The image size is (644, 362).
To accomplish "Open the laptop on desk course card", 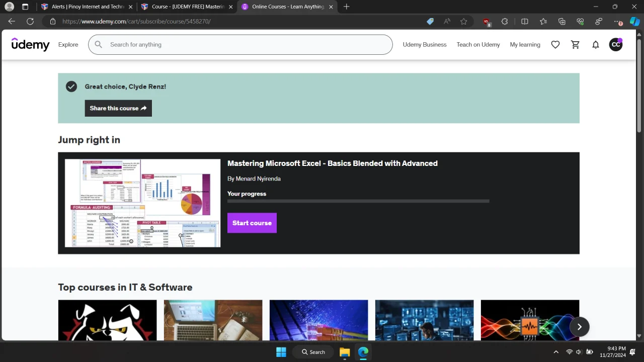I will coord(213,320).
